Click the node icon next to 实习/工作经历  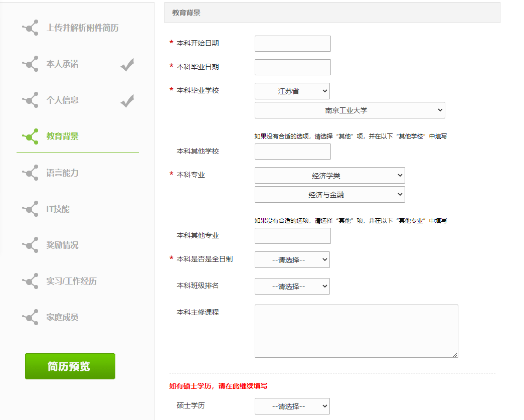coord(31,281)
